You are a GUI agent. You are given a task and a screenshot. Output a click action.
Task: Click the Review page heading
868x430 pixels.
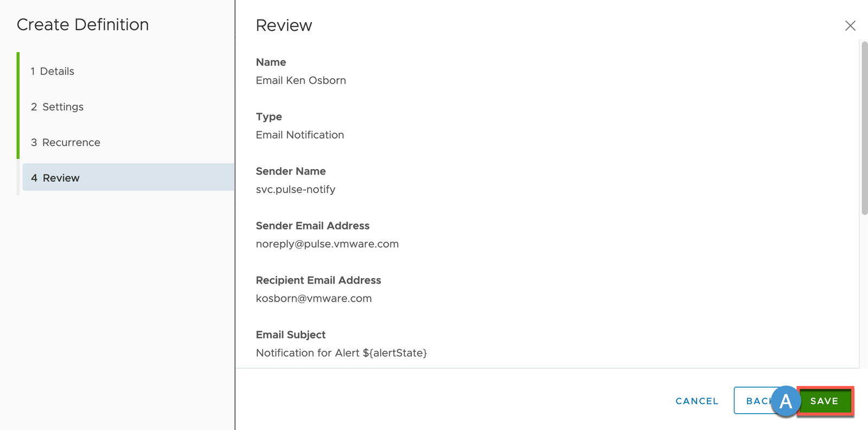284,25
